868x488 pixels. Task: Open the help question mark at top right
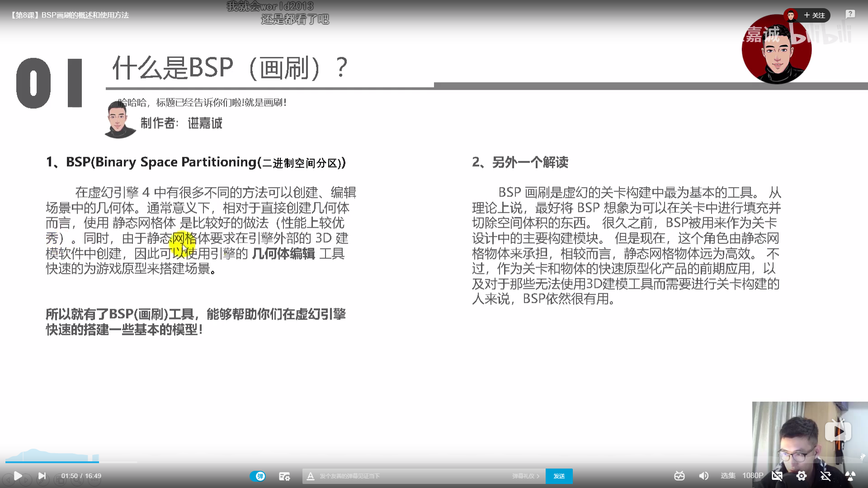[x=851, y=14]
